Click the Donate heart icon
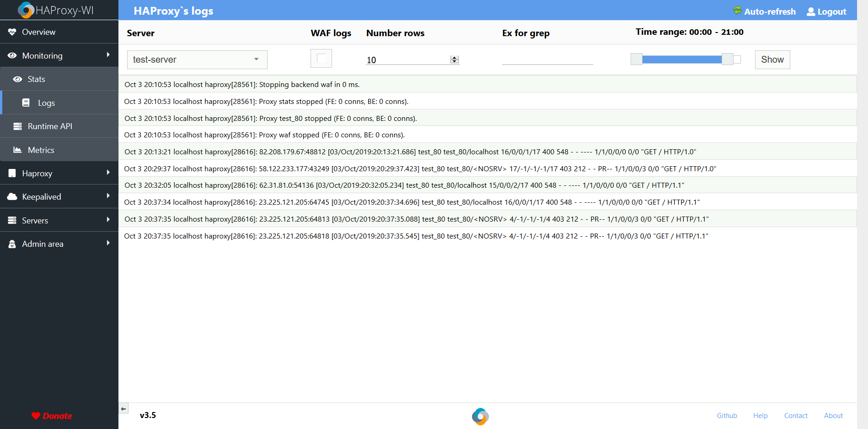The image size is (868, 429). [36, 416]
